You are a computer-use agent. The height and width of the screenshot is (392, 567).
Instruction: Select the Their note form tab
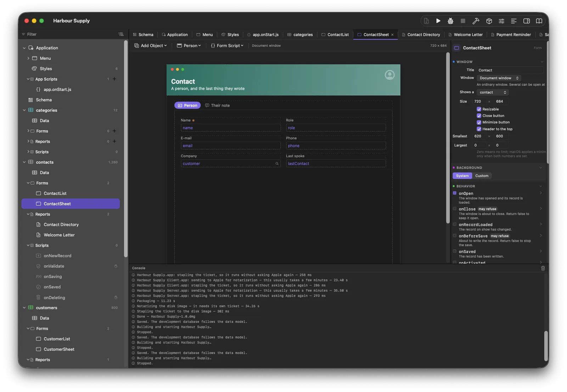[217, 106]
